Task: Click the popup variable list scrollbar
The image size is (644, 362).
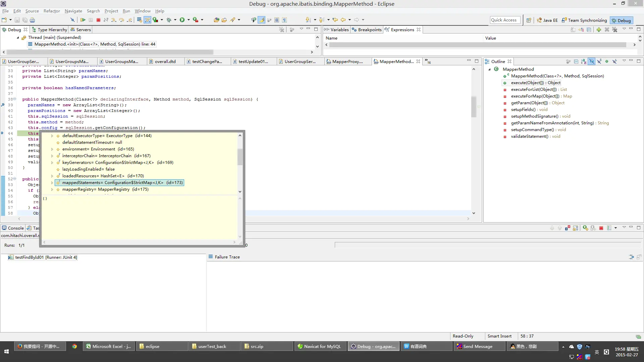Action: click(x=240, y=157)
